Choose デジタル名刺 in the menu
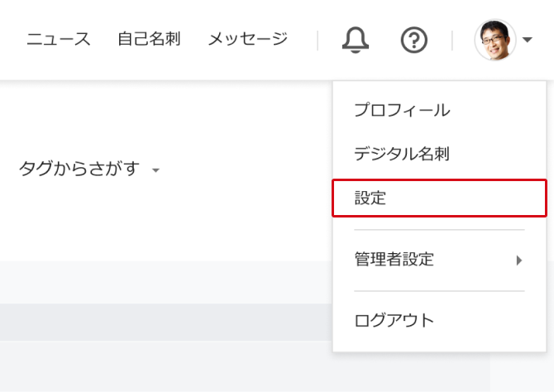Image resolution: width=554 pixels, height=392 pixels. click(401, 154)
